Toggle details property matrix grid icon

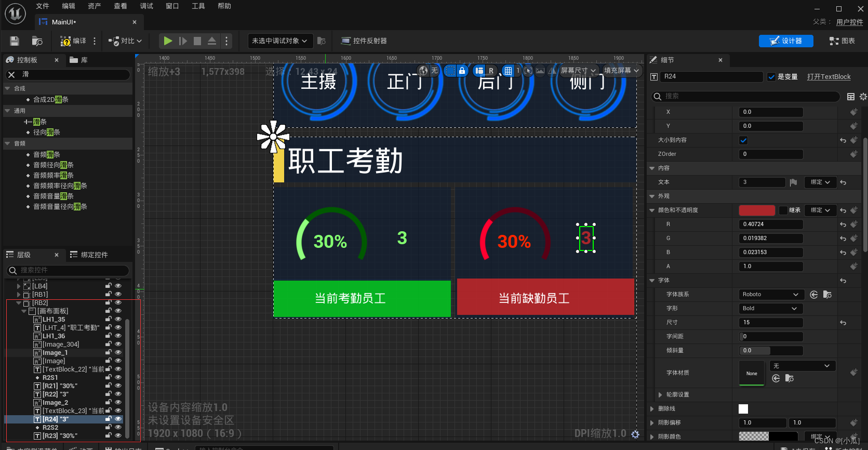pos(851,97)
